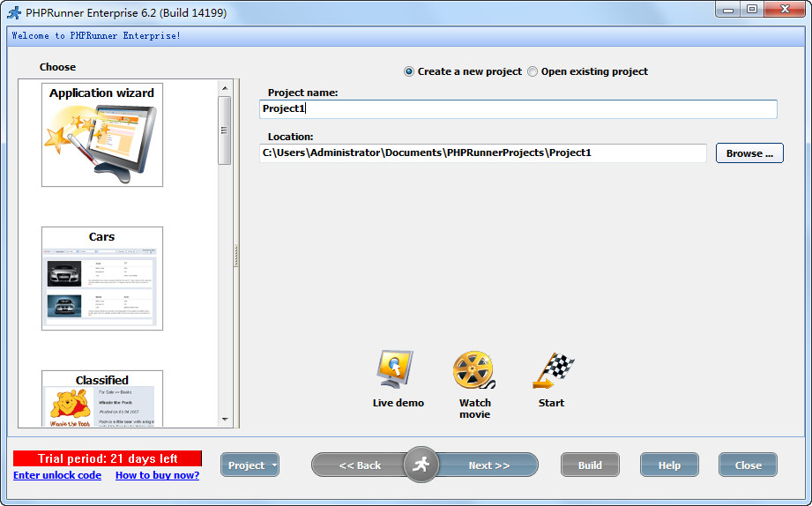The image size is (812, 506).
Task: Open the Project dropdown button
Action: [250, 465]
